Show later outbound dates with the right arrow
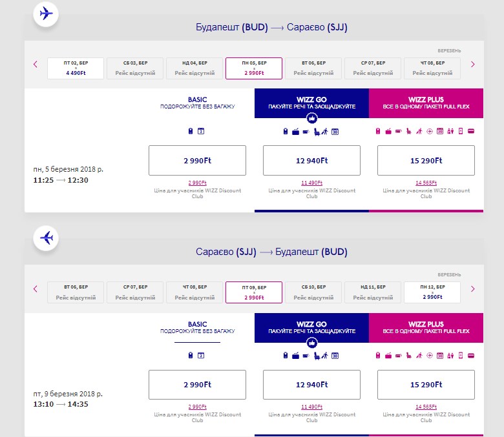Viewport: 504px width, 437px height. click(472, 65)
